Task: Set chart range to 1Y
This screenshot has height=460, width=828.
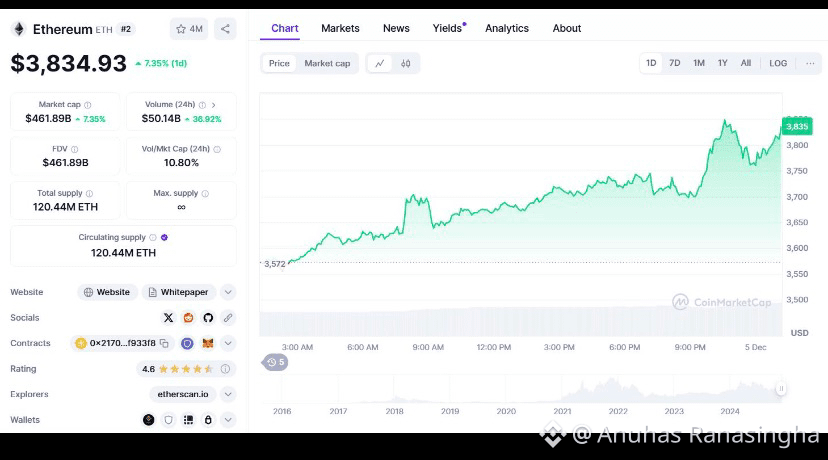Action: pos(722,63)
